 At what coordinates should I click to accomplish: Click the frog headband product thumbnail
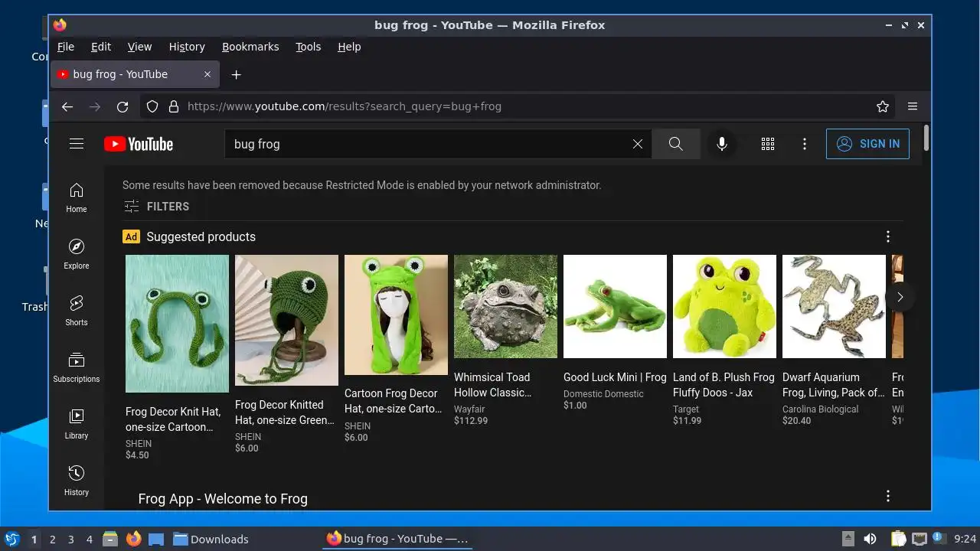click(x=177, y=324)
